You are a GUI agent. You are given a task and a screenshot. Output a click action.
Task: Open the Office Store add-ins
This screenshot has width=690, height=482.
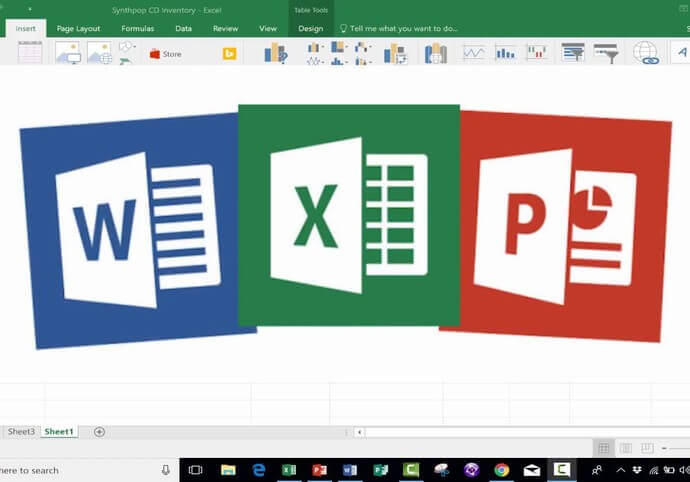(165, 54)
